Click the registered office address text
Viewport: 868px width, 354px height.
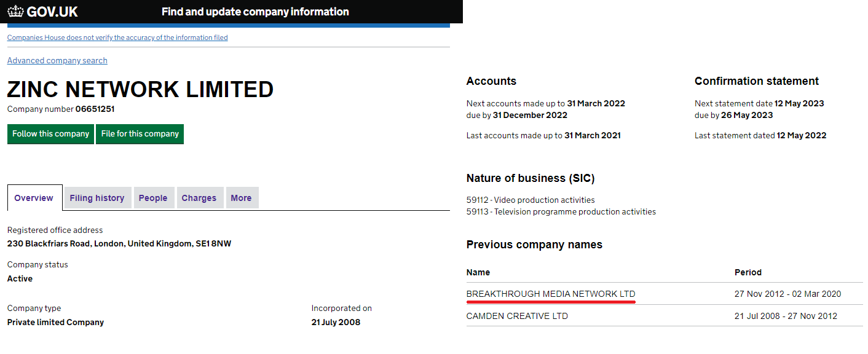point(119,243)
